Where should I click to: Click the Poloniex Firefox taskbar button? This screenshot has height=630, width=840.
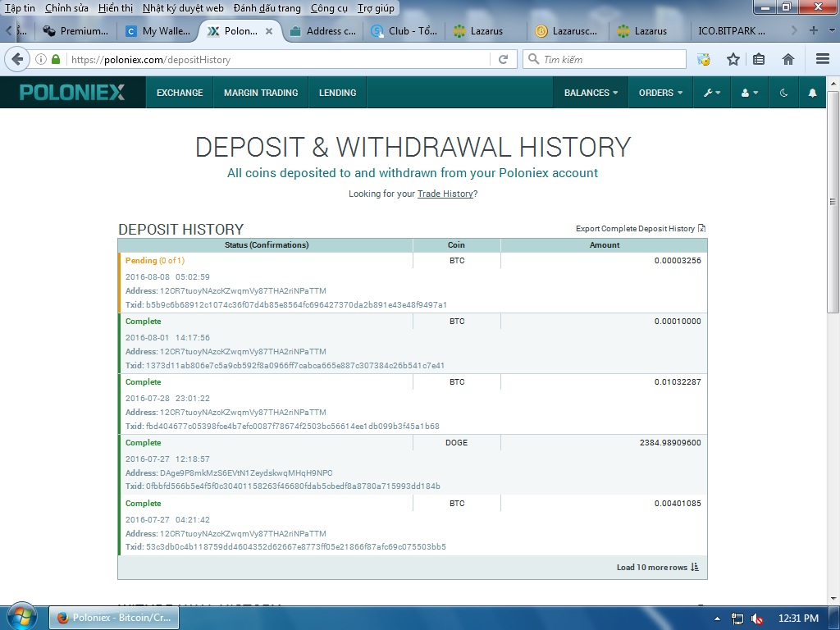tap(114, 618)
